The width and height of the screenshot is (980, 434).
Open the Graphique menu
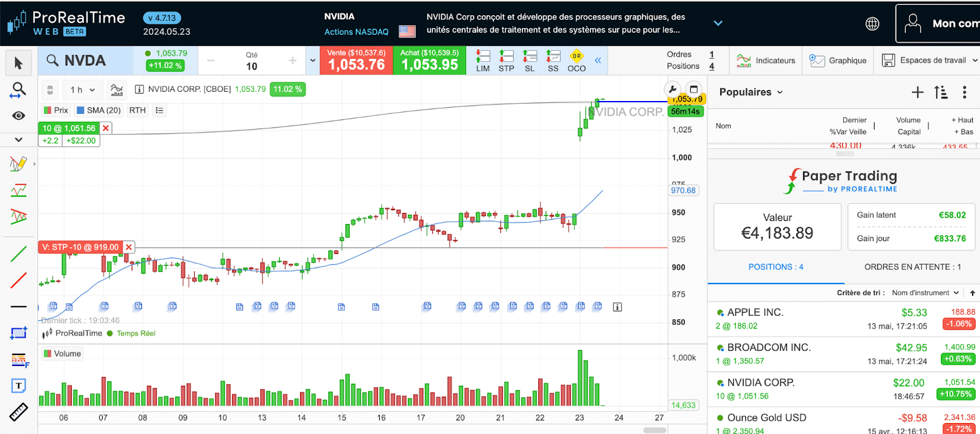coord(838,61)
